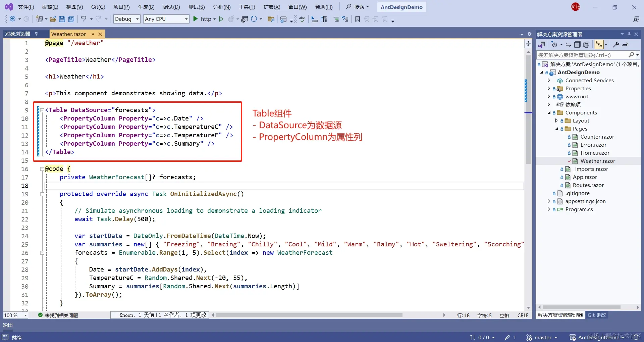Screen dimensions: 644x342
Task: Select Program.cs in Solution Explorer
Action: 579,209
